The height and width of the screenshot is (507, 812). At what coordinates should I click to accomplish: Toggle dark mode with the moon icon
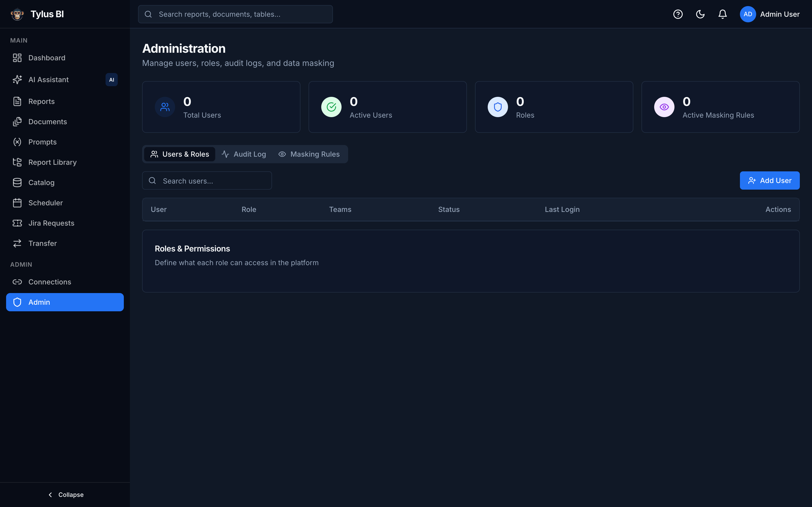(700, 14)
